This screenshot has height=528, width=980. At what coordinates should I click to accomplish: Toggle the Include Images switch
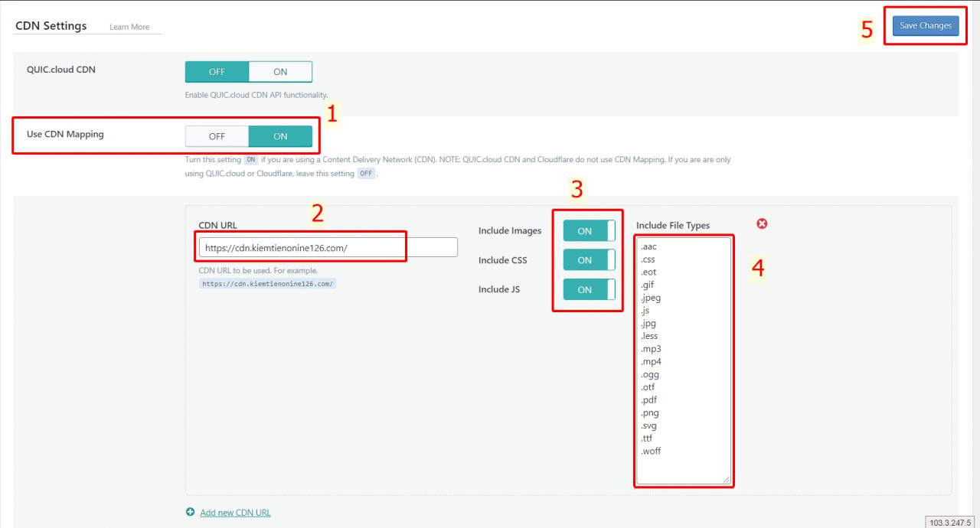click(589, 231)
